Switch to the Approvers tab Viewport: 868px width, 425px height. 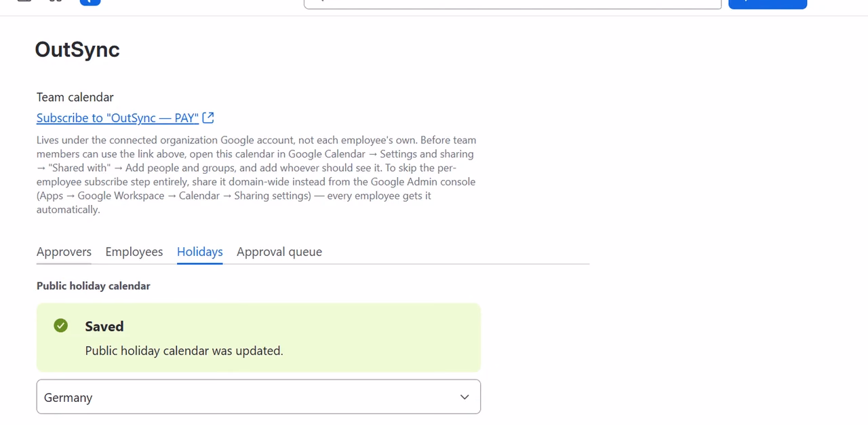click(x=64, y=252)
